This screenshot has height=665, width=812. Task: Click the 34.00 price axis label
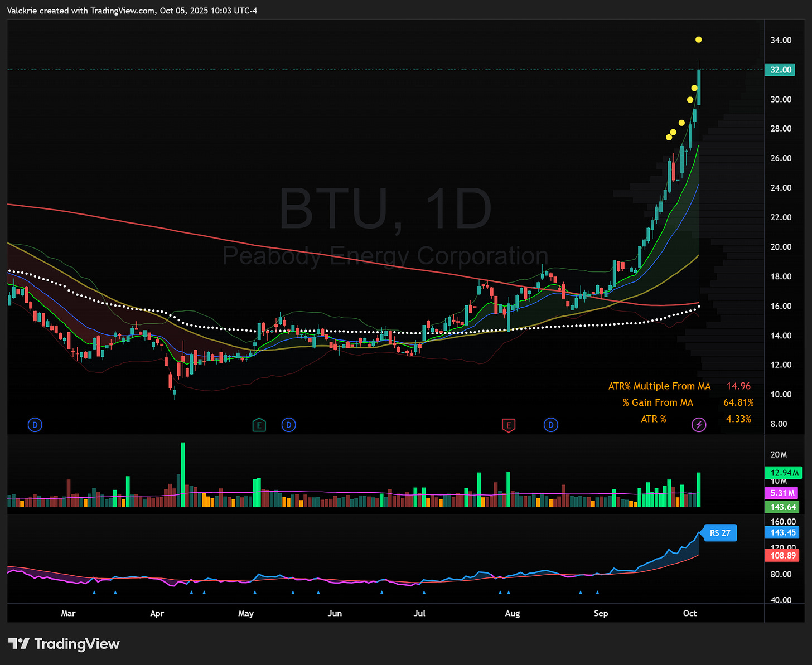click(781, 40)
